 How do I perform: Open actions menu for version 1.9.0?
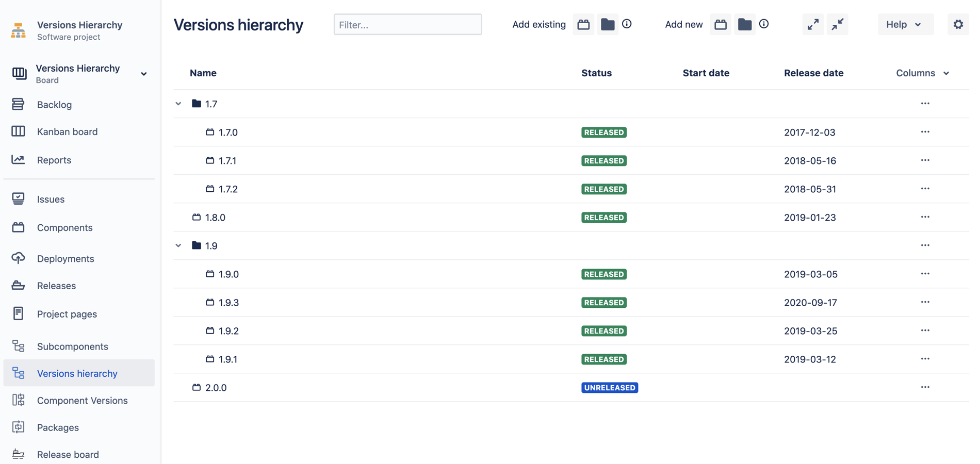click(x=925, y=274)
